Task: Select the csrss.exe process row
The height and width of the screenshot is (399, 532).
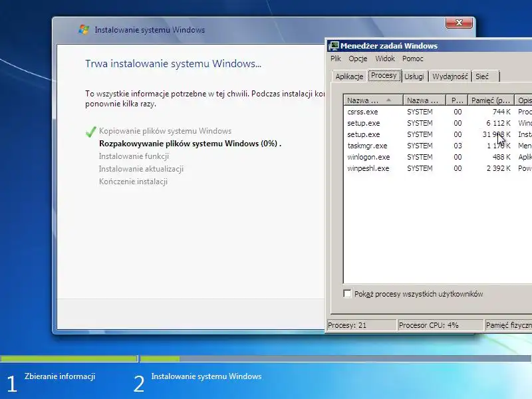Action: 438,112
